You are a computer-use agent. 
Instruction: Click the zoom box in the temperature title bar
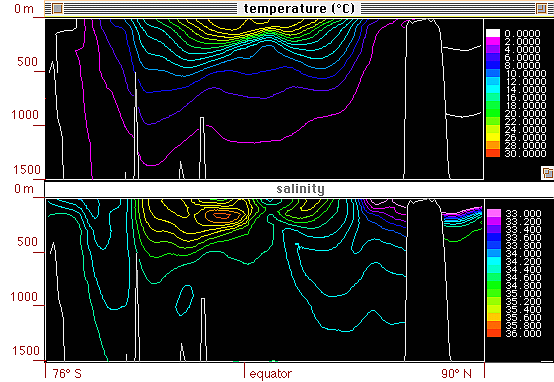point(541,8)
